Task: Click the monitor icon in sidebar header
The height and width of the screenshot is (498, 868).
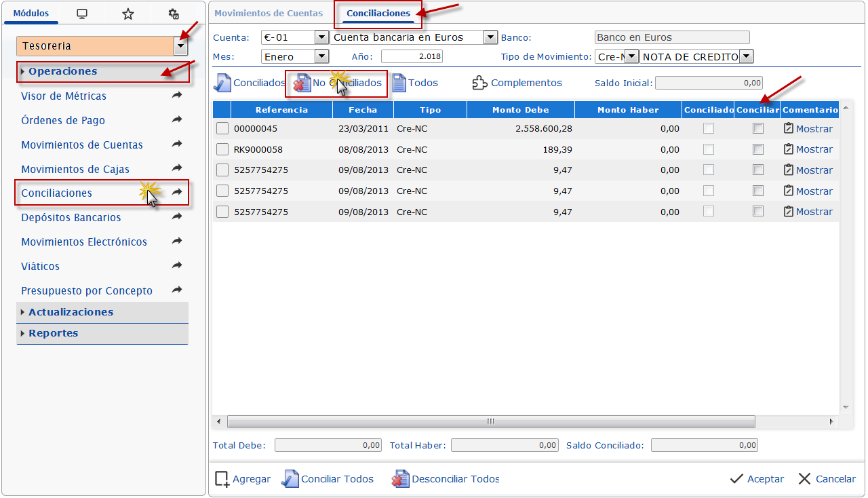Action: tap(82, 14)
